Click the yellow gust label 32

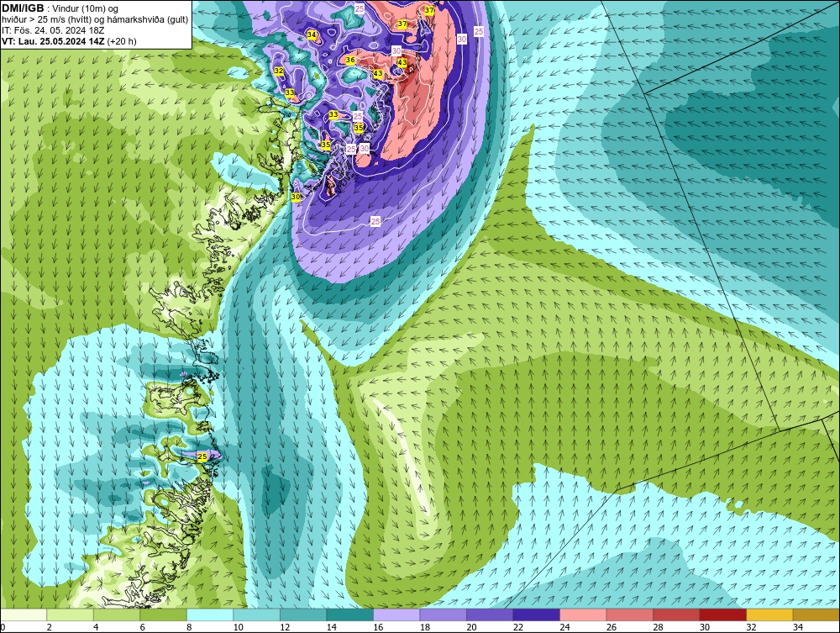click(279, 71)
